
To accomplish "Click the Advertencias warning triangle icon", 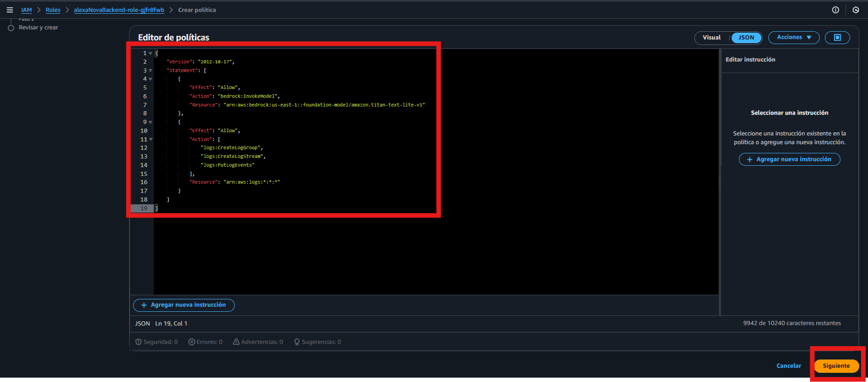I will tap(236, 342).
